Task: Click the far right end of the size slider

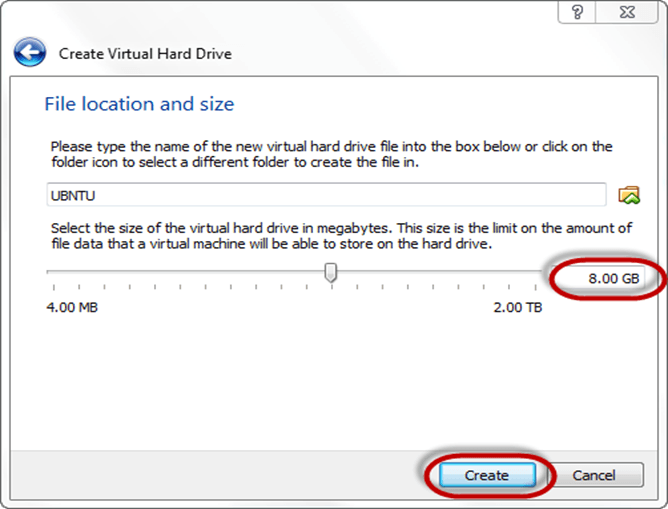Action: click(541, 271)
